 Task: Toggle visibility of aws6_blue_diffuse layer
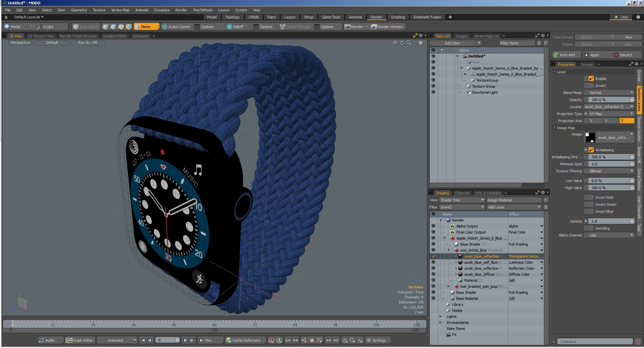433,274
